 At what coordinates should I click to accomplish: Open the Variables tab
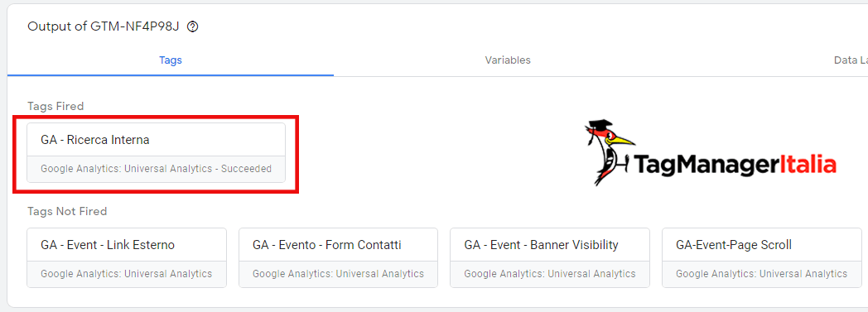(508, 60)
